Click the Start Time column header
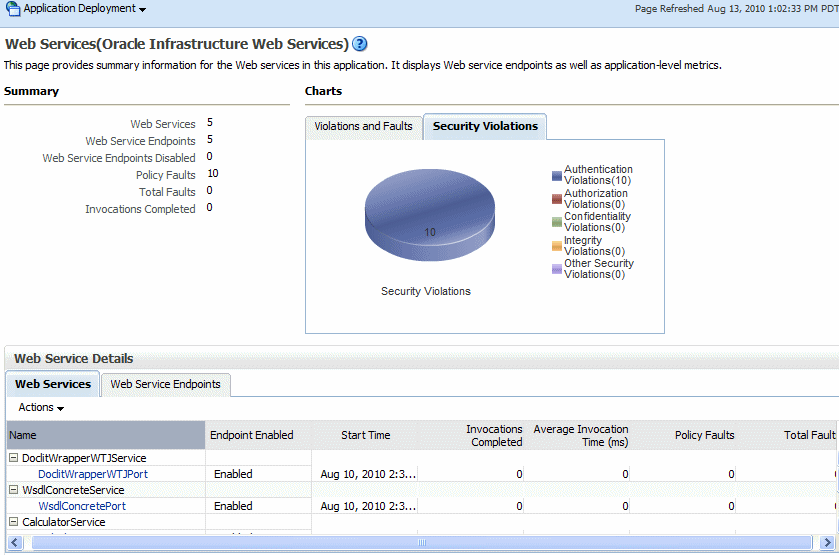Viewport: 839px width, 555px height. pos(365,435)
